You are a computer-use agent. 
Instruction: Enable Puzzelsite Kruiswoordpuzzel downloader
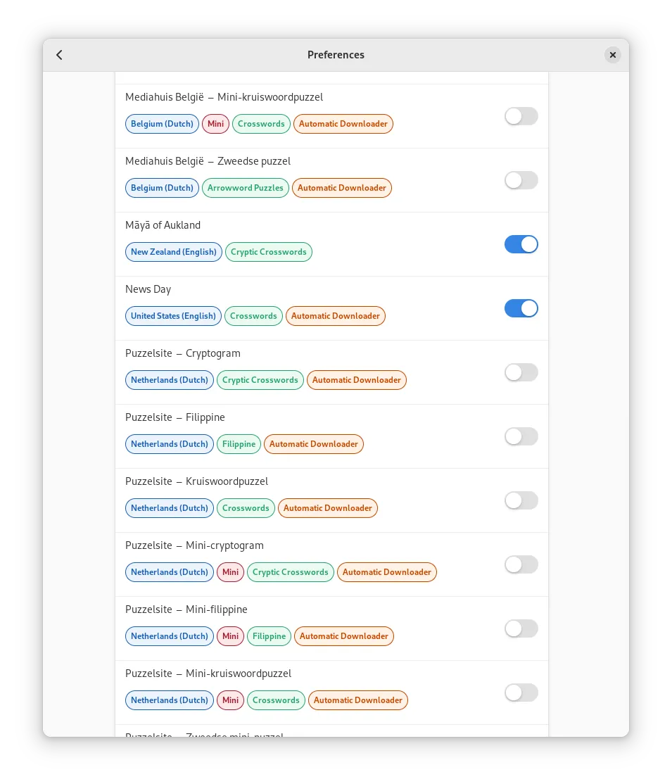pos(521,500)
